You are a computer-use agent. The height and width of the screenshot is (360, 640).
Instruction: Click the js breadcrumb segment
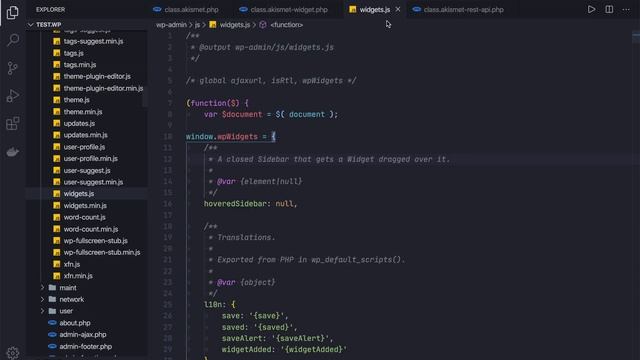tap(197, 25)
